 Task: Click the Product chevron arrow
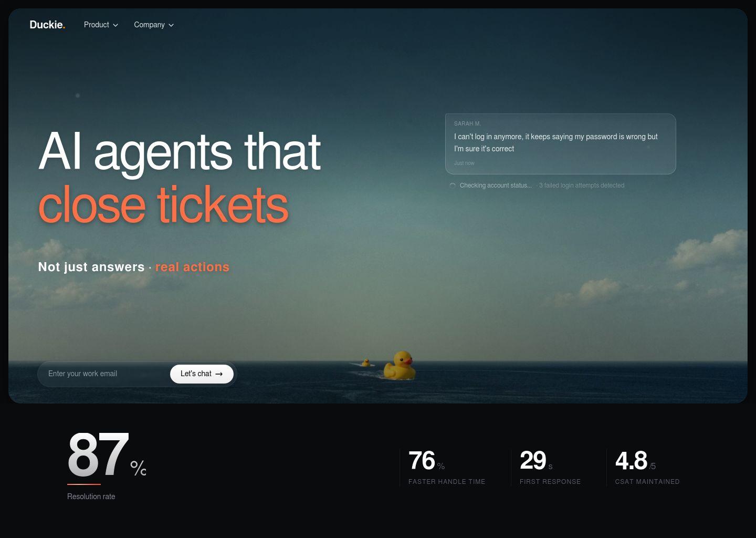(115, 25)
